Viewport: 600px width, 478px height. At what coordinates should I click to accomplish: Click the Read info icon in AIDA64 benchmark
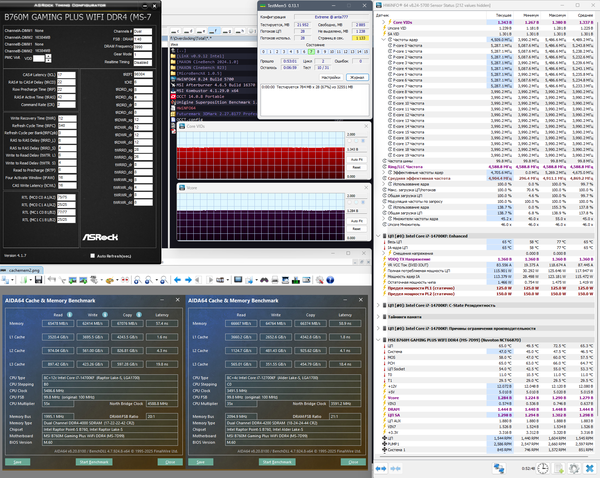(x=70, y=315)
